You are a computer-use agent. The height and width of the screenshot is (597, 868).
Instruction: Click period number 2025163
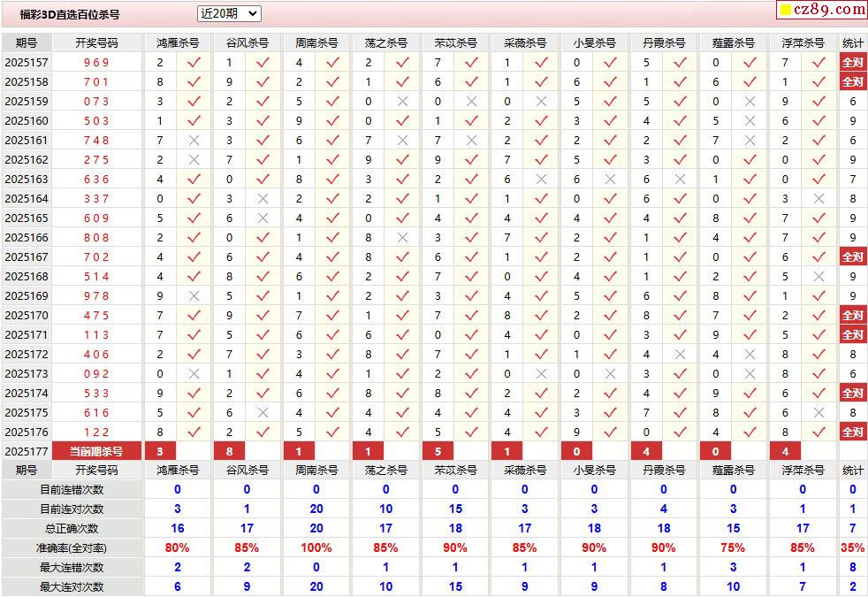pyautogui.click(x=26, y=179)
